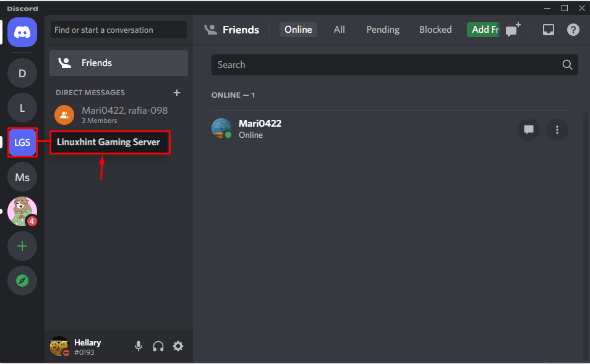Image resolution: width=590 pixels, height=364 pixels.
Task: Mute your microphone
Action: [139, 346]
